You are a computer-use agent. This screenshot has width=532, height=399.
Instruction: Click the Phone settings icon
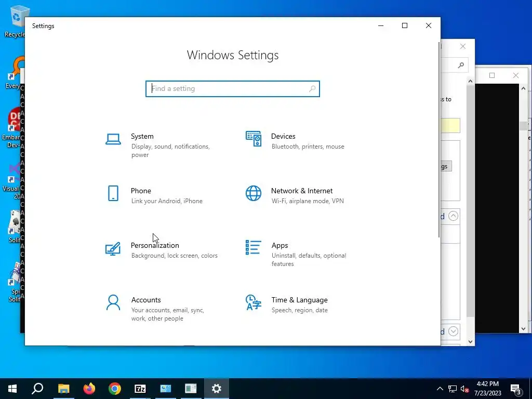pos(113,193)
